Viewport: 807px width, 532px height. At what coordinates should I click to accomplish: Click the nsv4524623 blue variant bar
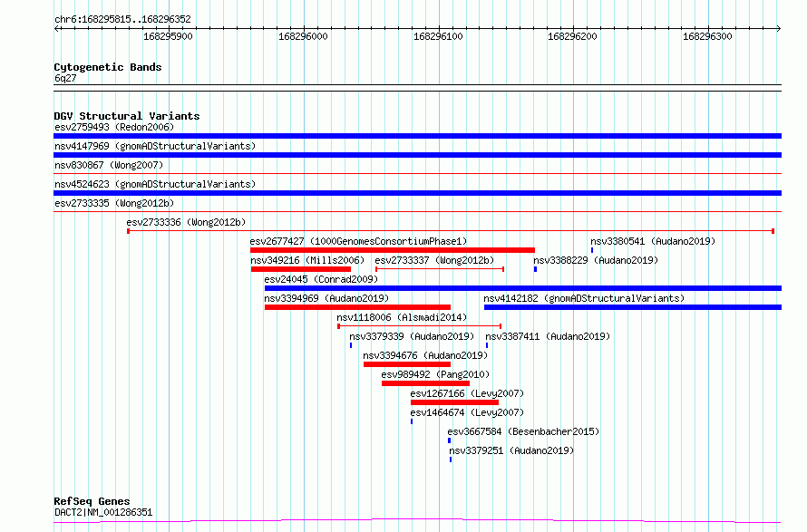point(417,193)
